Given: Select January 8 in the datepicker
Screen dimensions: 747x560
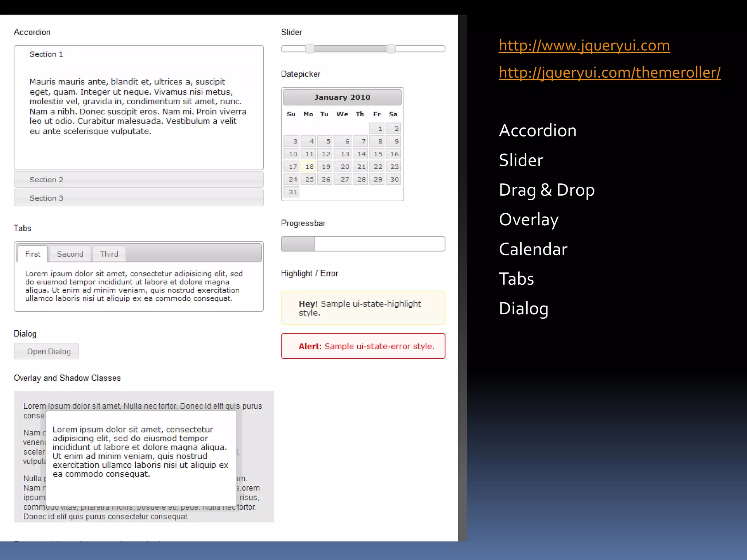Looking at the screenshot, I should (x=377, y=141).
